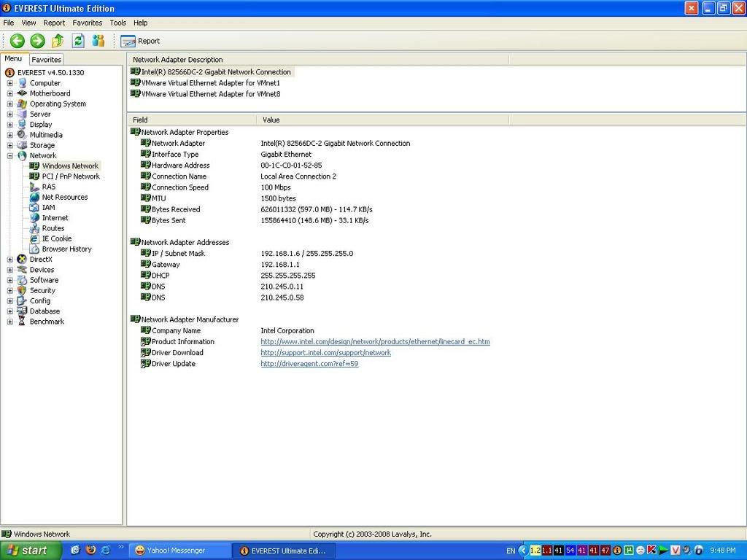The image size is (747, 560).
Task: Select IAM tree item
Action: 49,207
